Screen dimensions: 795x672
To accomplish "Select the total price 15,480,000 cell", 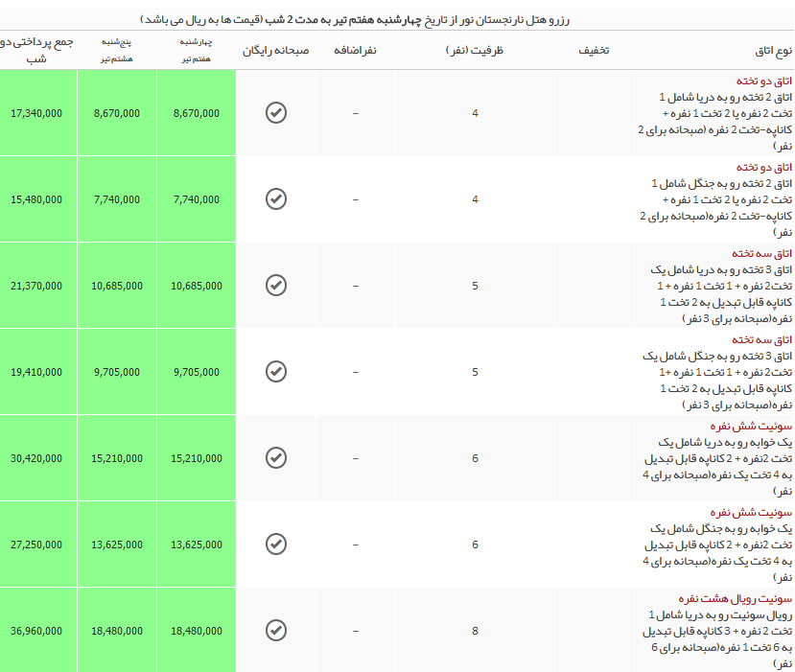I will [38, 198].
